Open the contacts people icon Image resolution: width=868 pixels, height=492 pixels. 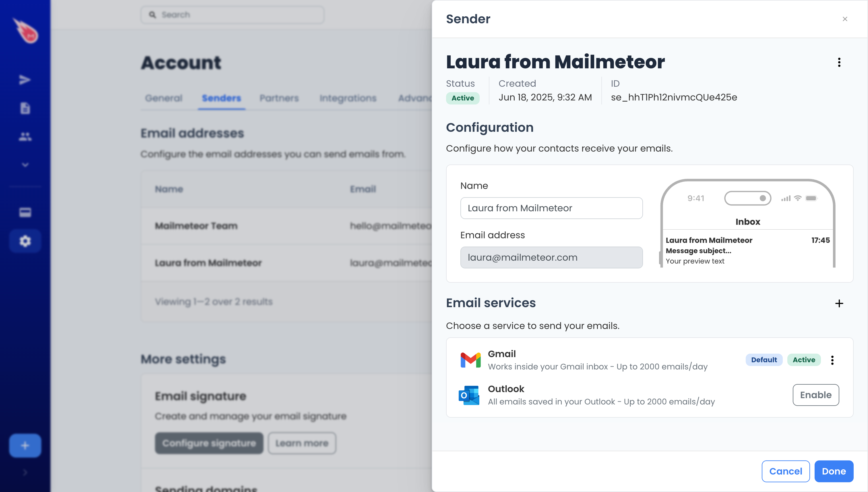(x=25, y=137)
